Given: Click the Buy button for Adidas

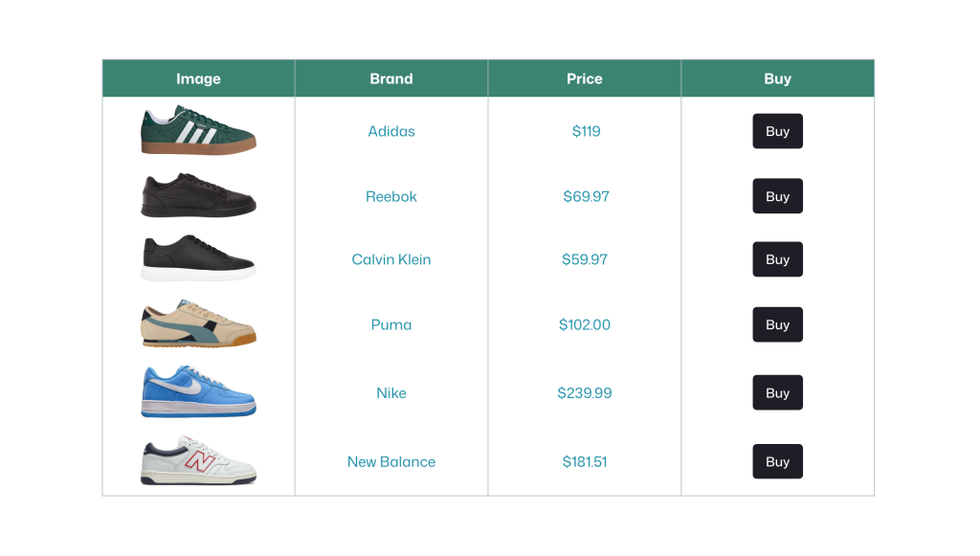Looking at the screenshot, I should (x=777, y=131).
